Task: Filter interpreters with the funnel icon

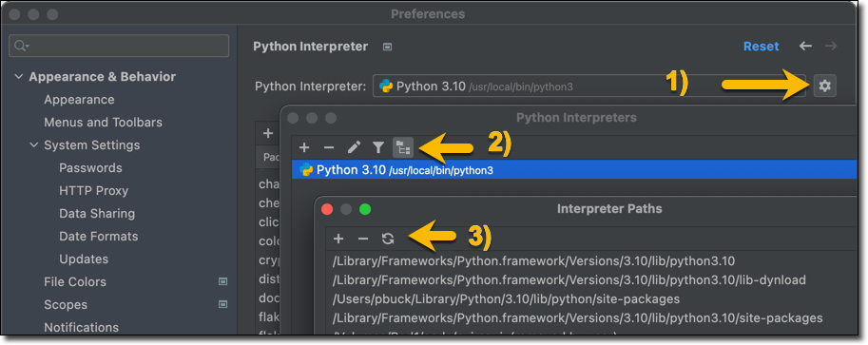Action: [x=378, y=147]
